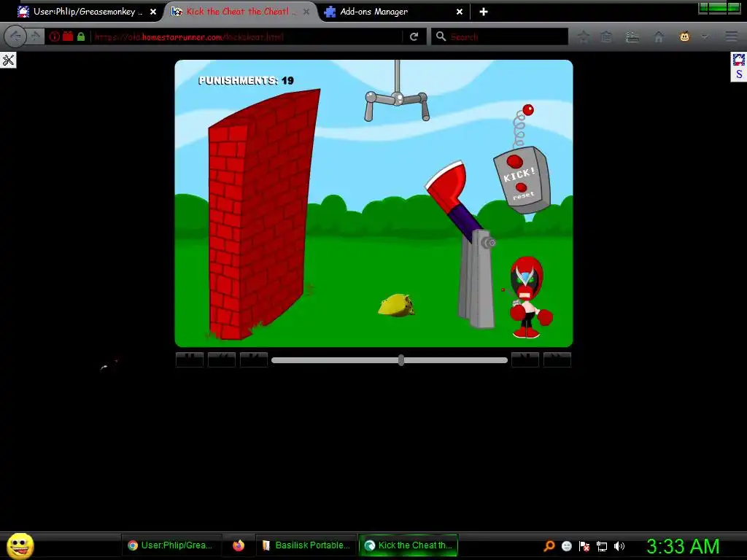This screenshot has width=747, height=560.
Task: Click the hanging metal claw
Action: point(398,100)
